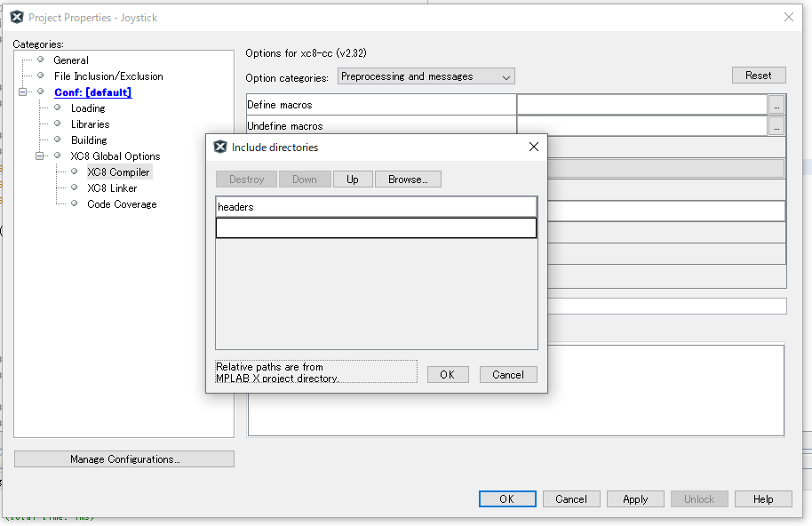The image size is (812, 526).
Task: Select XC8 Global Options in tree
Action: pyautogui.click(x=115, y=155)
